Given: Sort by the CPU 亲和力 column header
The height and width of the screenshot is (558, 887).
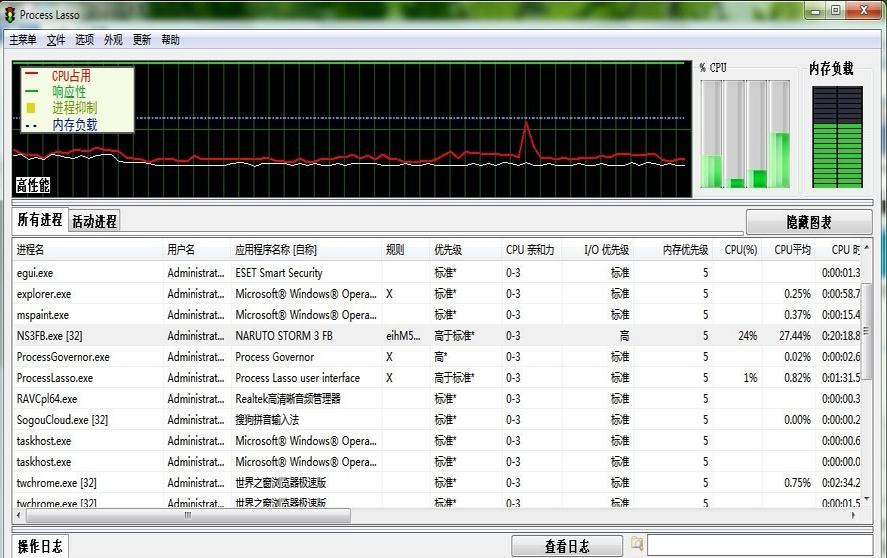Looking at the screenshot, I should [531, 250].
